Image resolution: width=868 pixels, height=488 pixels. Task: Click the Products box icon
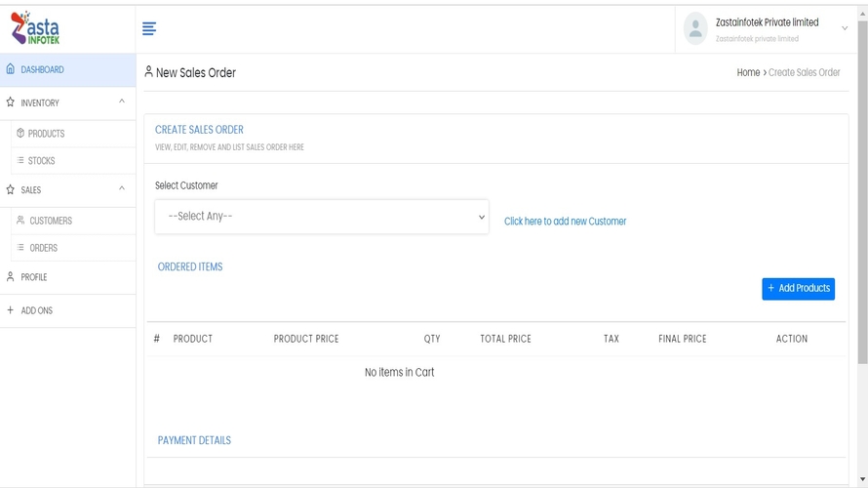(20, 134)
